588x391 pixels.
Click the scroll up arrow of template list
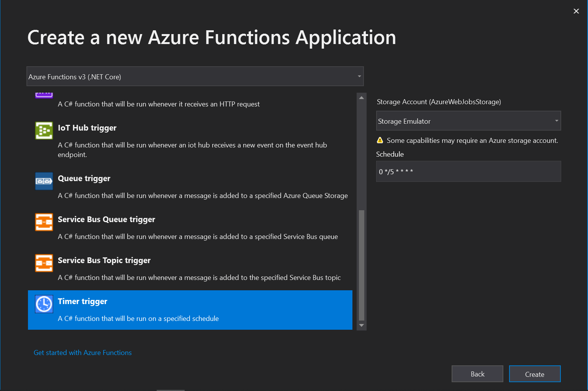[362, 98]
